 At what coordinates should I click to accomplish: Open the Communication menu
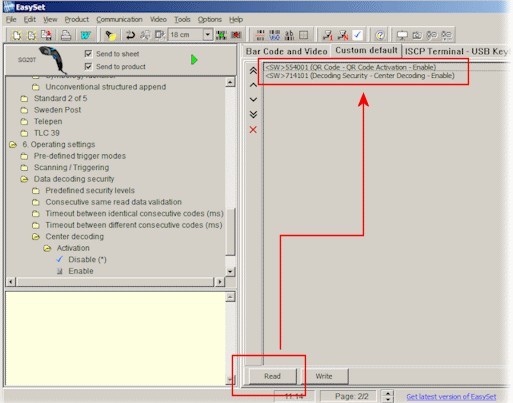tap(119, 19)
